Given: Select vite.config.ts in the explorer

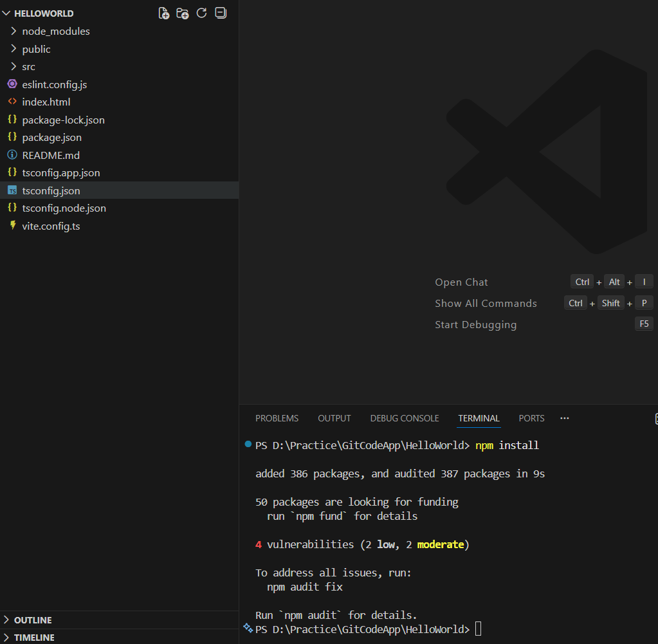Looking at the screenshot, I should click(51, 226).
